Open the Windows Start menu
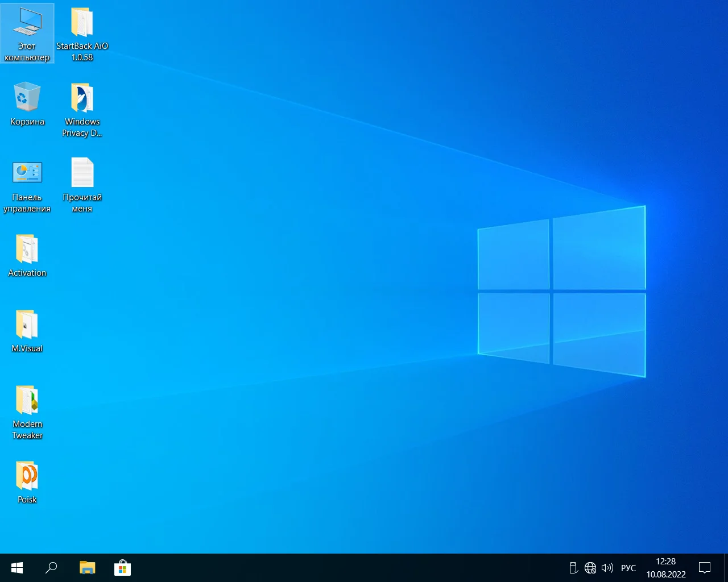The image size is (728, 582). pos(17,568)
